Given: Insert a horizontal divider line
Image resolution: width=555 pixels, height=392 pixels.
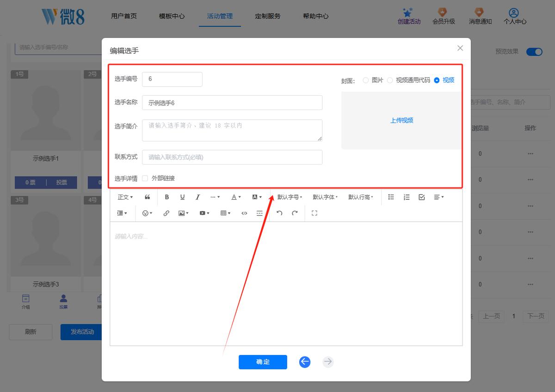Looking at the screenshot, I should click(259, 213).
